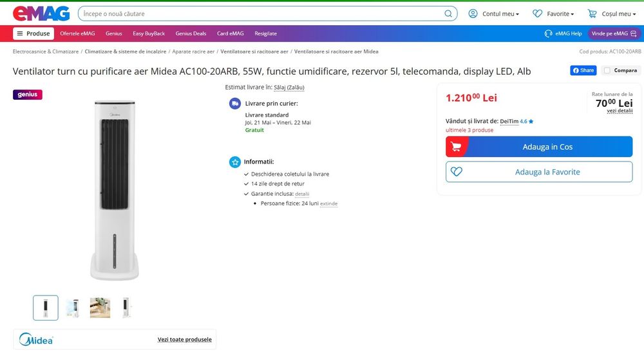Add product to cart with Adauga in Cos
This screenshot has height=354, width=644.
(539, 147)
